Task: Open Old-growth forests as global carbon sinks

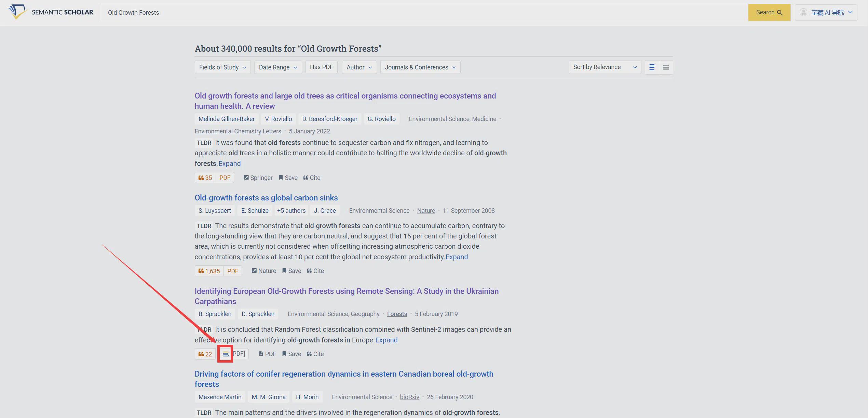Action: [x=266, y=198]
